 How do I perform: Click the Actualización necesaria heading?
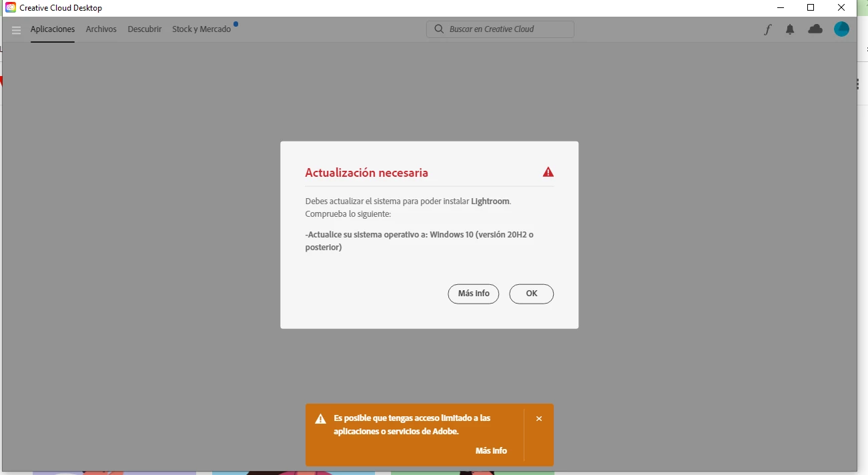click(x=367, y=173)
